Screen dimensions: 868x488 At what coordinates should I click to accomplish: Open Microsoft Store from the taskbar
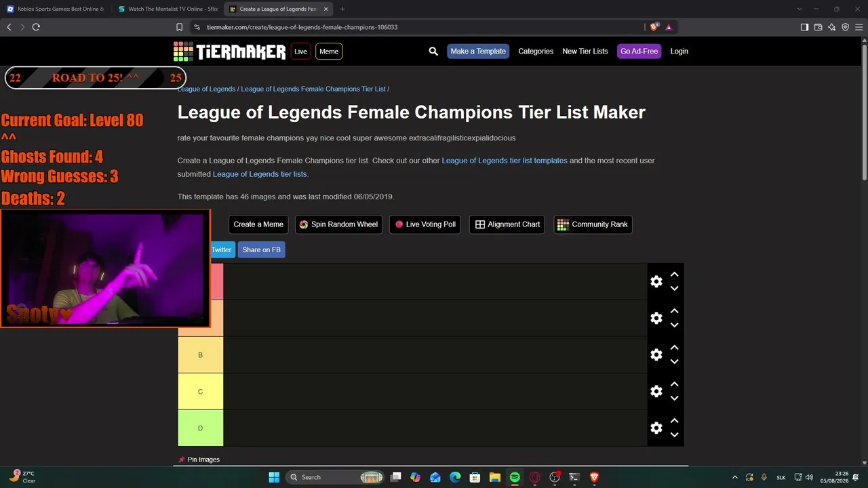[x=475, y=477]
